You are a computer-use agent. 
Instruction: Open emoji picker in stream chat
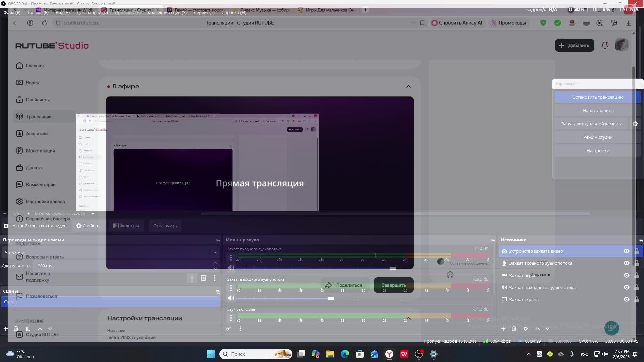[450, 275]
